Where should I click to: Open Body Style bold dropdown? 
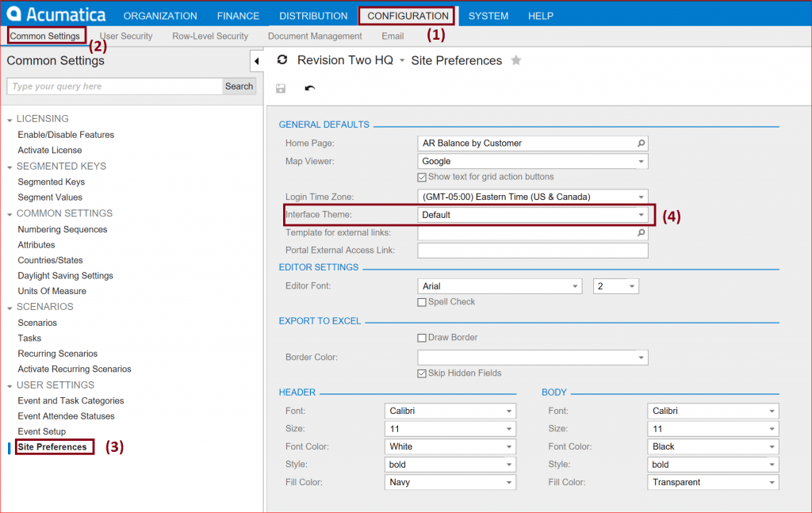772,465
